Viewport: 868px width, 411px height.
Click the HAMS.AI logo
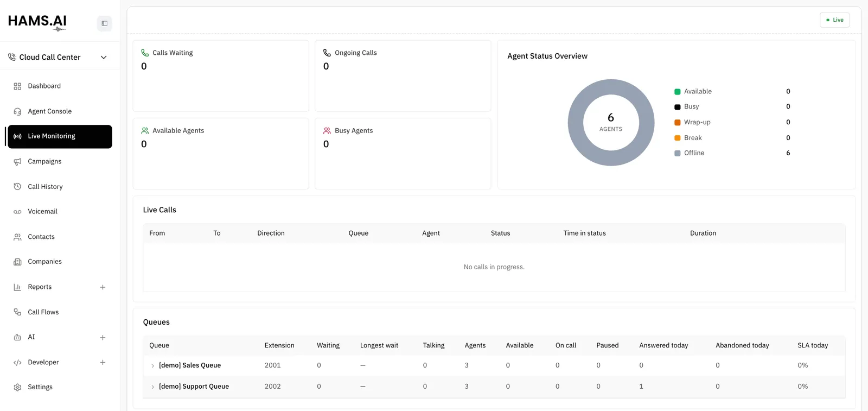[37, 22]
